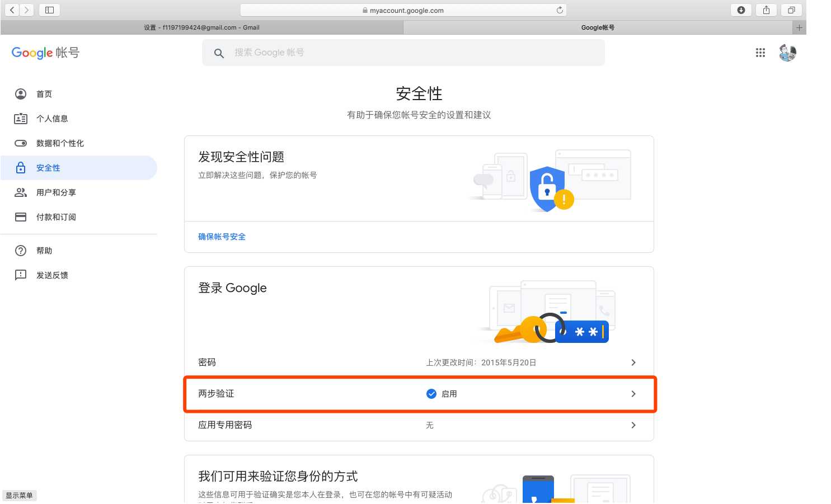
Task: Toggle the Safari sidebar button
Action: pos(49,10)
